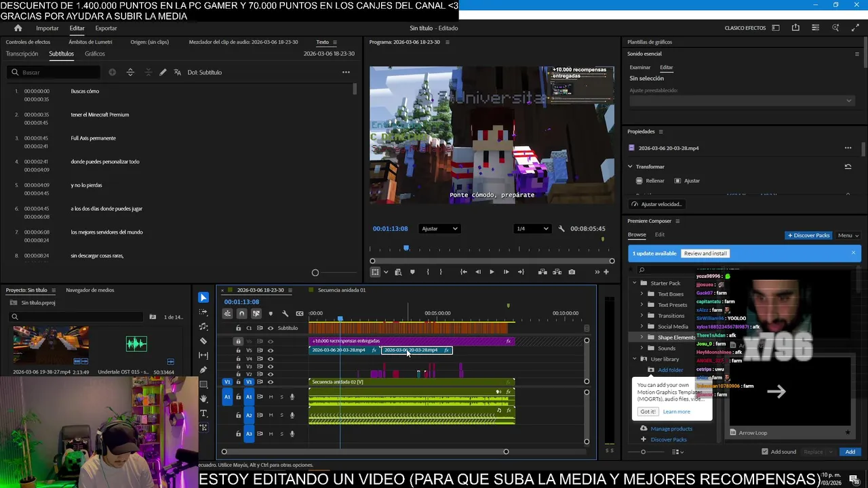This screenshot has width=868, height=488.
Task: Mute track A1
Action: point(271,396)
